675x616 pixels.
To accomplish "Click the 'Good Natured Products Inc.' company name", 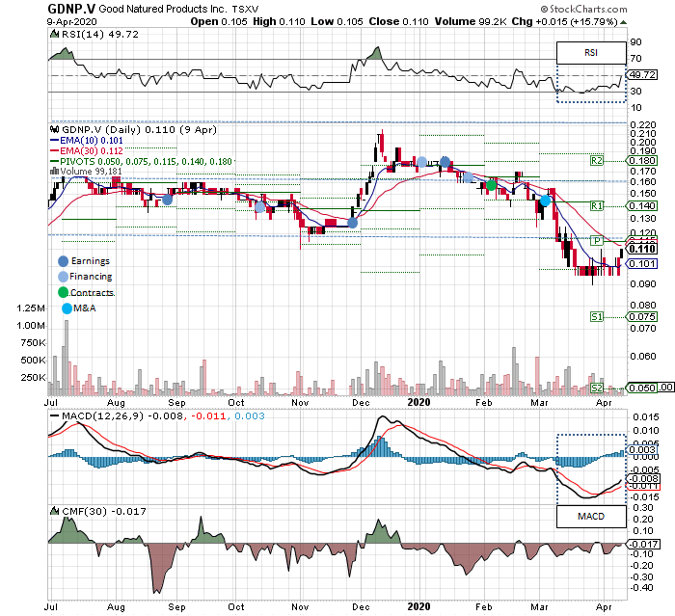I will click(x=162, y=9).
